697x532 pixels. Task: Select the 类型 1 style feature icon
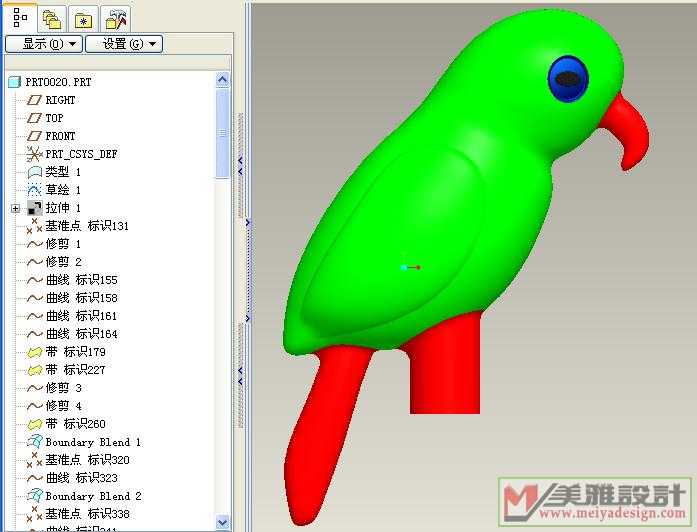point(34,172)
